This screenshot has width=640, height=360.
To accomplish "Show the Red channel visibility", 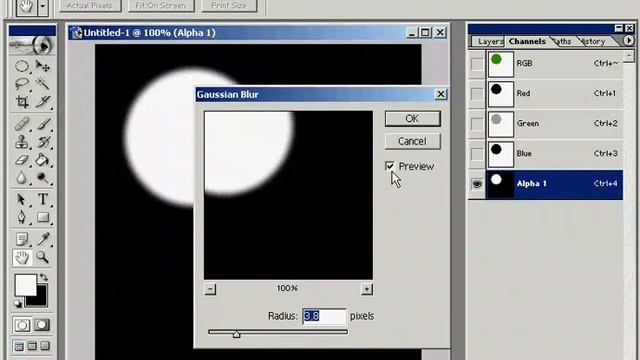I will 477,94.
